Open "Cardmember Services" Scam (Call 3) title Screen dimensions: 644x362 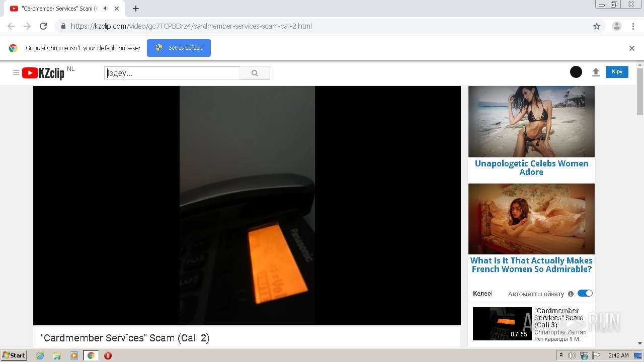pos(558,318)
